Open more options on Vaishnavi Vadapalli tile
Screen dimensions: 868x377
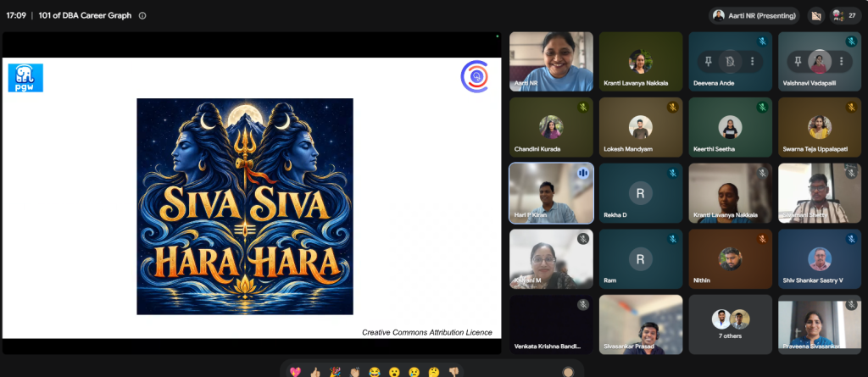[x=842, y=62]
